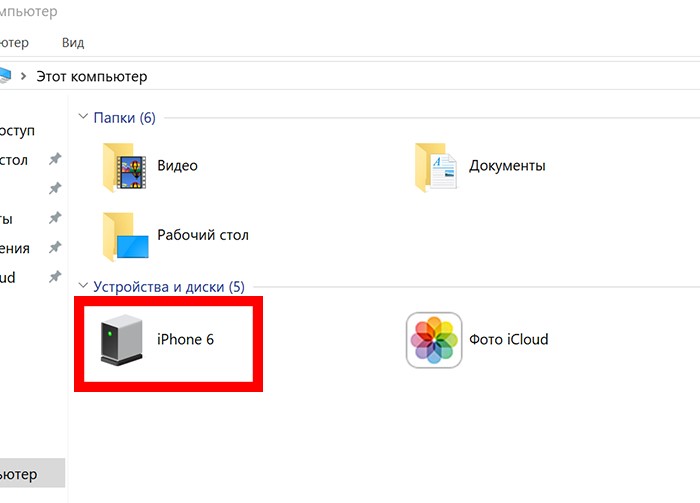Click the Фото iCloud label text

click(508, 340)
